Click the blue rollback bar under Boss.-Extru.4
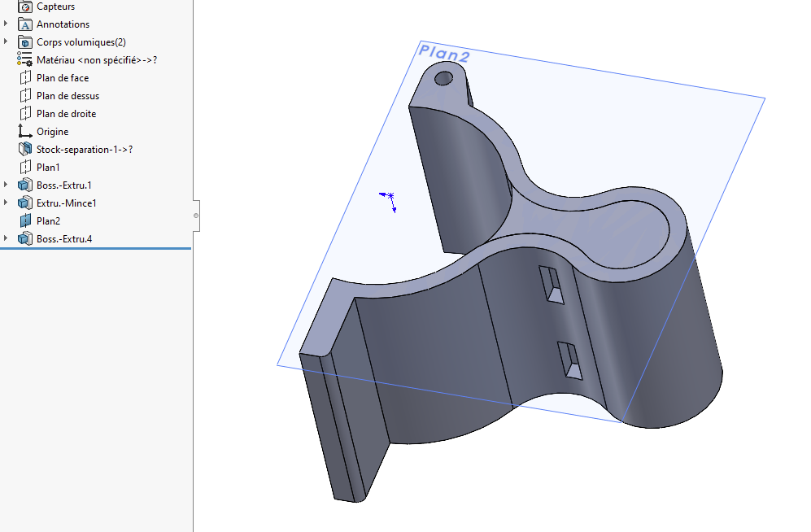Viewport: 811px width, 532px height. [96, 249]
